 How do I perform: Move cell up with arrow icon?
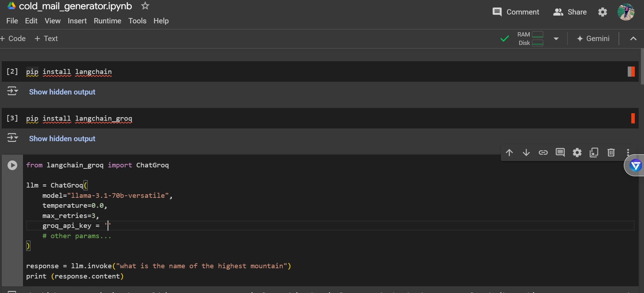509,153
